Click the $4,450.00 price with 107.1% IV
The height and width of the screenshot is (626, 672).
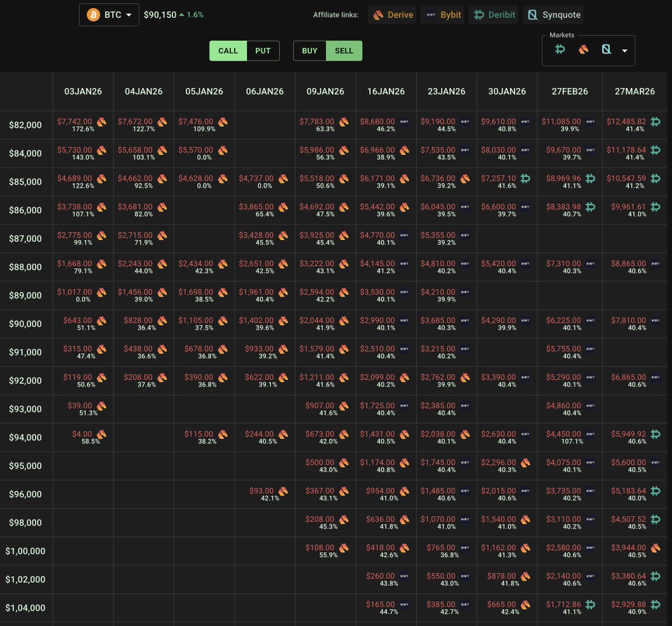pos(563,434)
